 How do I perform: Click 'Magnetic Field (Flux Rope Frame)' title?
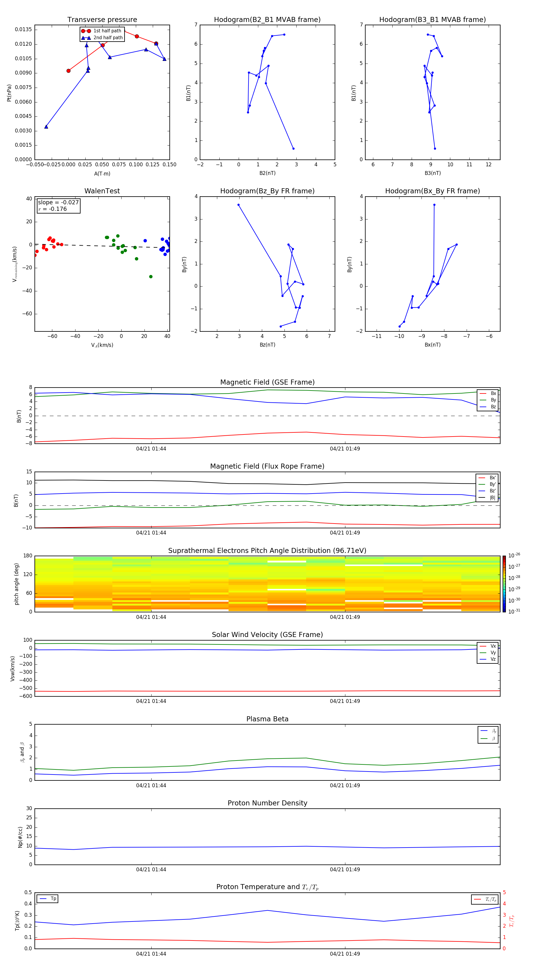(267, 467)
